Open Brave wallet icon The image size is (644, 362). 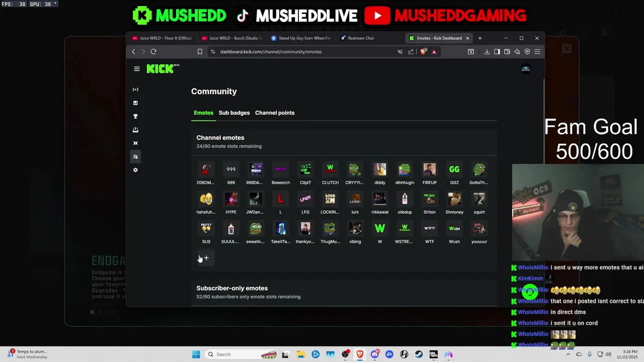(x=507, y=51)
